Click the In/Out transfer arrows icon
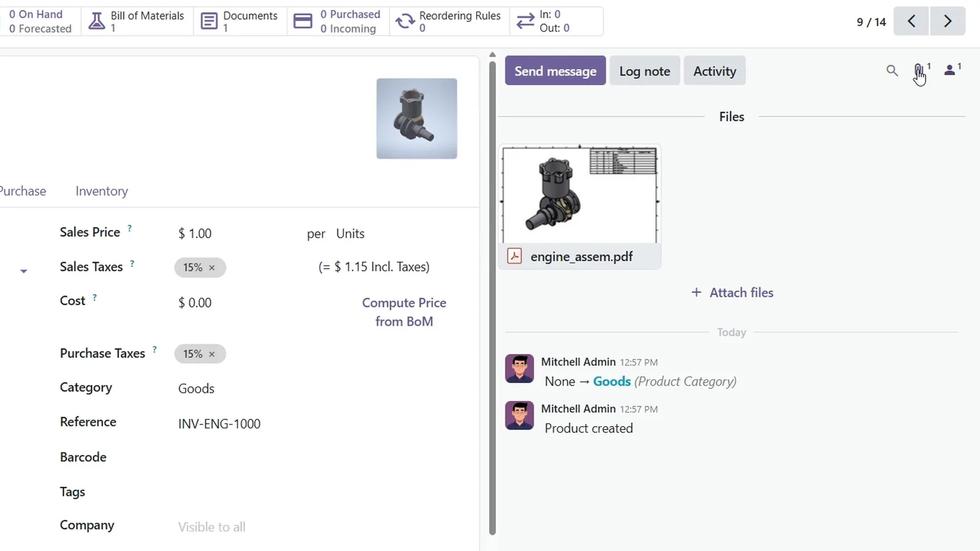The height and width of the screenshot is (551, 980). click(x=525, y=21)
